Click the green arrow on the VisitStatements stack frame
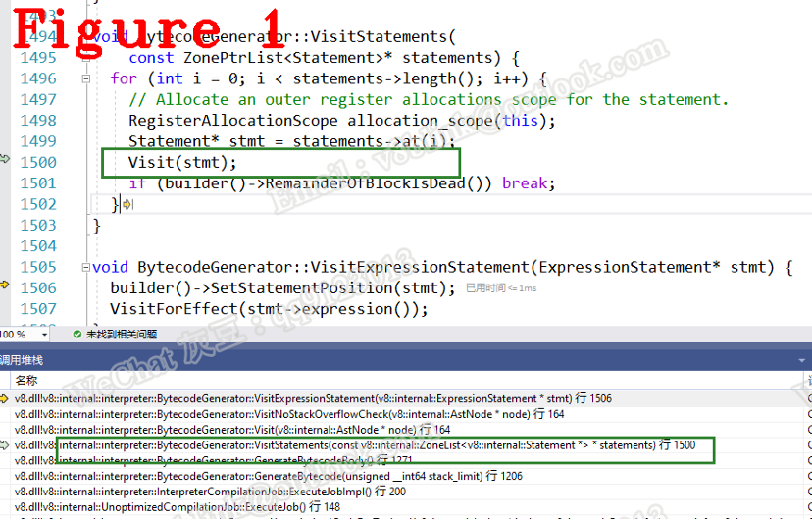 coord(5,445)
